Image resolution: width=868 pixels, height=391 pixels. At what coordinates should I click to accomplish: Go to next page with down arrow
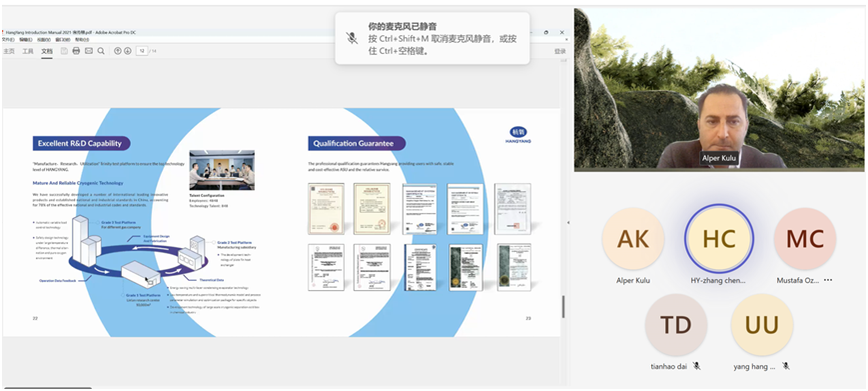[128, 51]
